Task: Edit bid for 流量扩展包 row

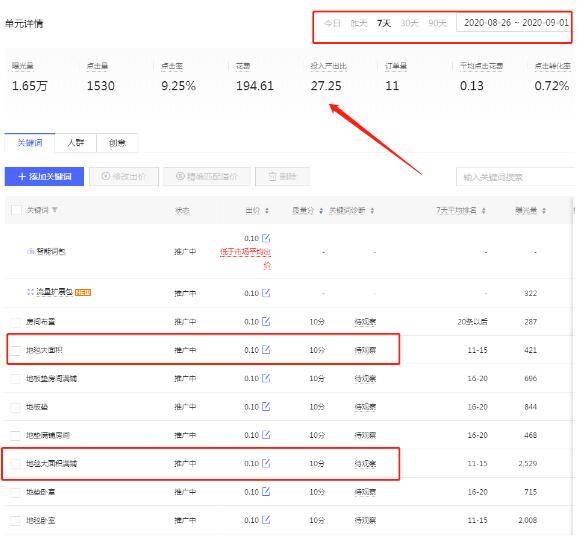Action: point(266,293)
